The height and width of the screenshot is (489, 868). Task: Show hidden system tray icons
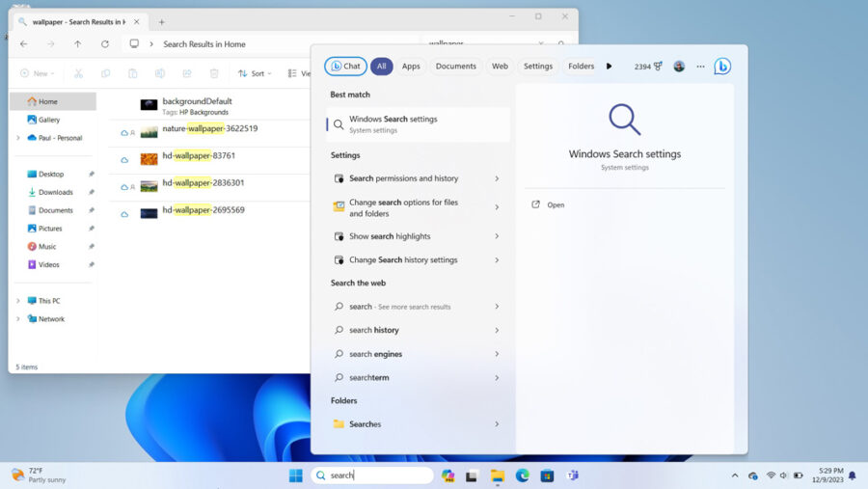735,475
